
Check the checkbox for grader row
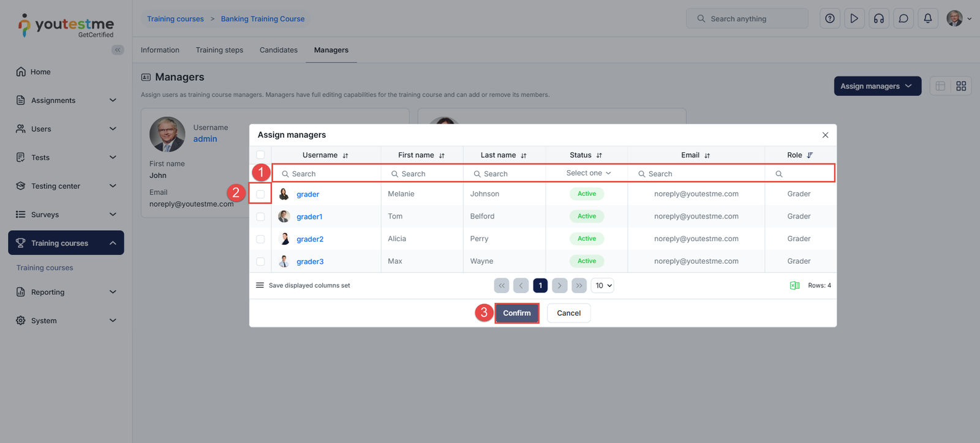260,194
